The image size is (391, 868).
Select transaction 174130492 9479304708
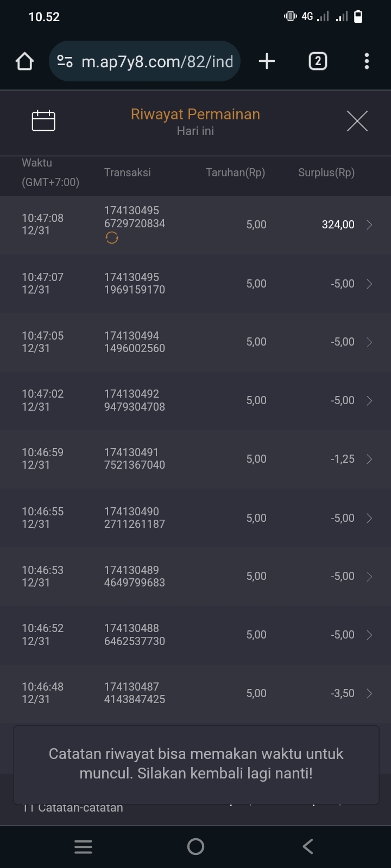click(x=135, y=400)
